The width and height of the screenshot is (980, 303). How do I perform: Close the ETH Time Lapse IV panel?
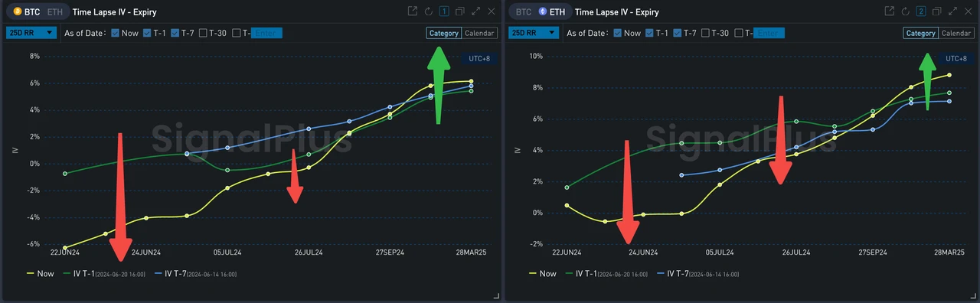[969, 11]
